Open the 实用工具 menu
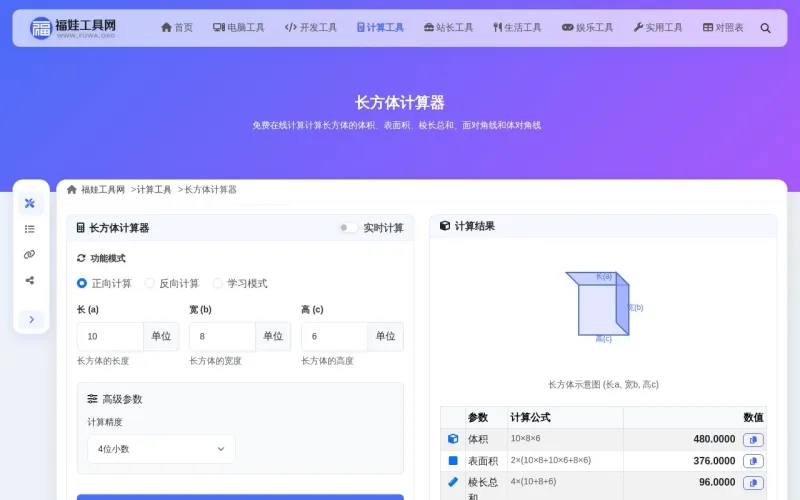The width and height of the screenshot is (800, 500). click(x=658, y=28)
